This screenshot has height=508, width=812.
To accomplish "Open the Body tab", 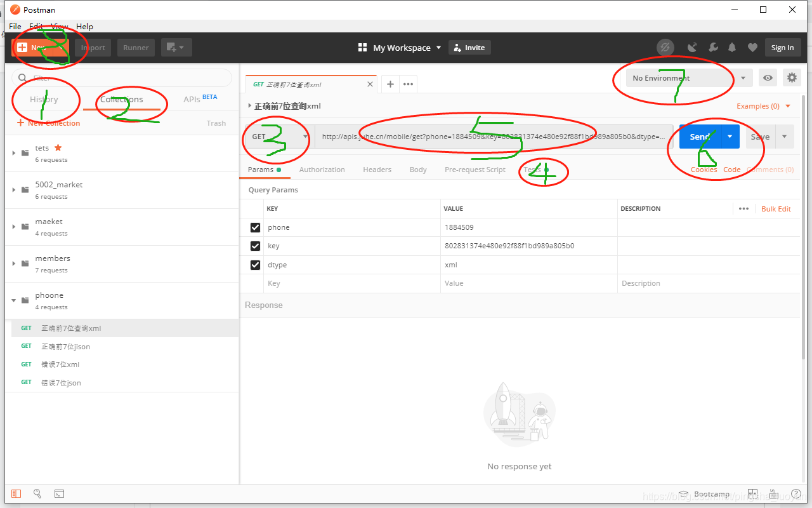I will click(418, 170).
